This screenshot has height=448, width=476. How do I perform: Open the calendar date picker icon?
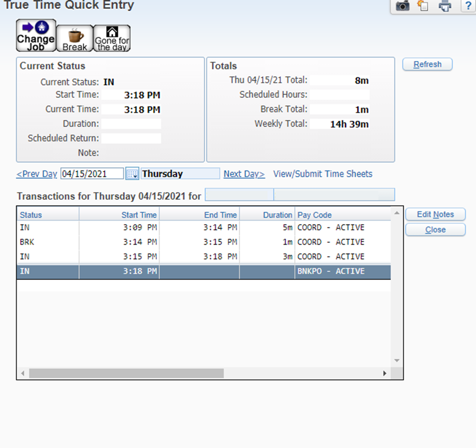132,174
